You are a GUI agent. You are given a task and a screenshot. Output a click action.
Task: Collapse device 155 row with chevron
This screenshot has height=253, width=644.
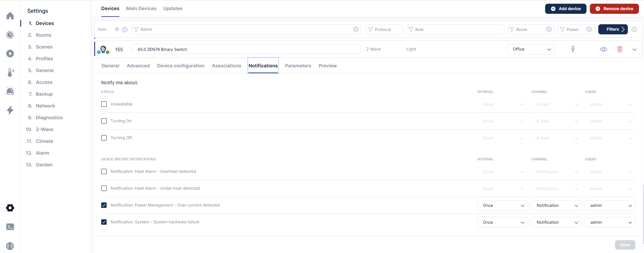click(x=635, y=50)
